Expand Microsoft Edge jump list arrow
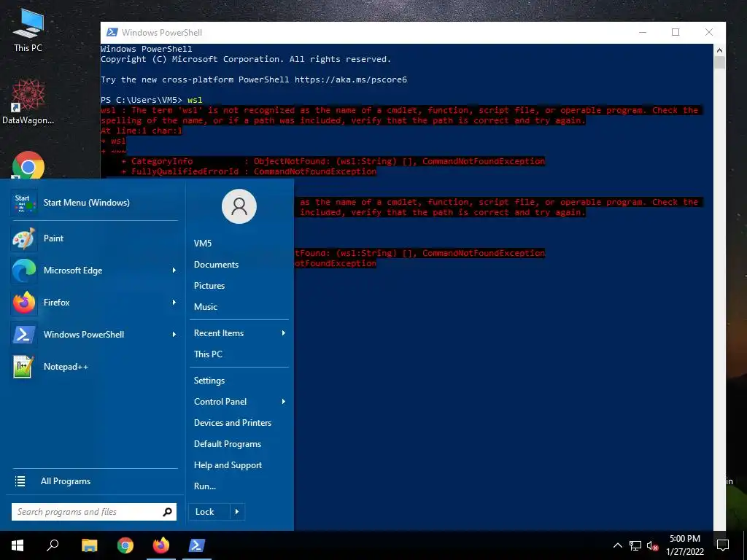Screen dimensions: 747x560 [x=174, y=271]
